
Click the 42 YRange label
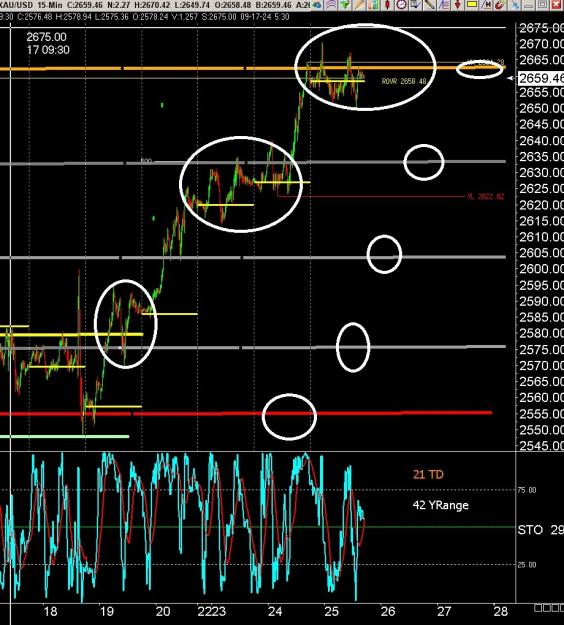tap(440, 505)
